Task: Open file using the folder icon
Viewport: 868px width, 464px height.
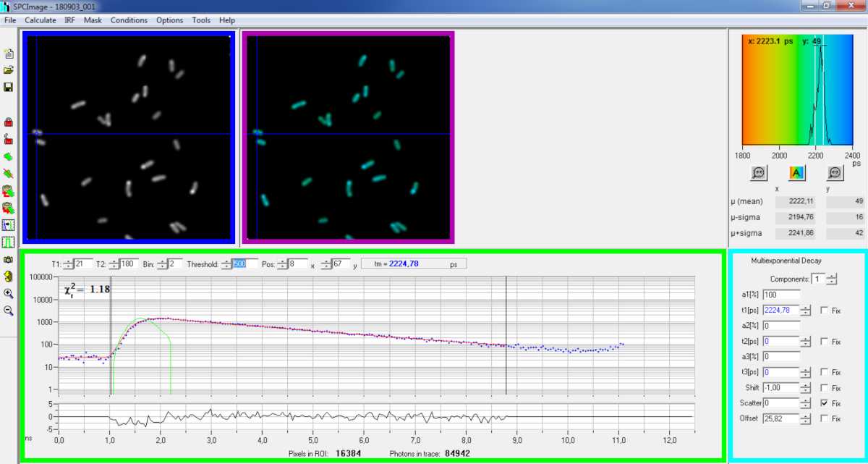Action: click(x=9, y=70)
